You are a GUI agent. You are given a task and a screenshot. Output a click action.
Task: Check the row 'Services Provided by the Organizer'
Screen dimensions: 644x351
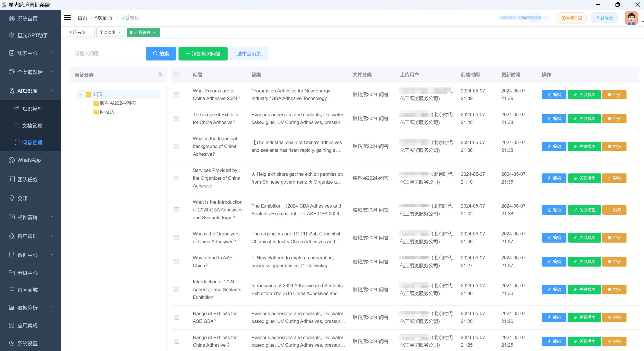click(x=177, y=178)
